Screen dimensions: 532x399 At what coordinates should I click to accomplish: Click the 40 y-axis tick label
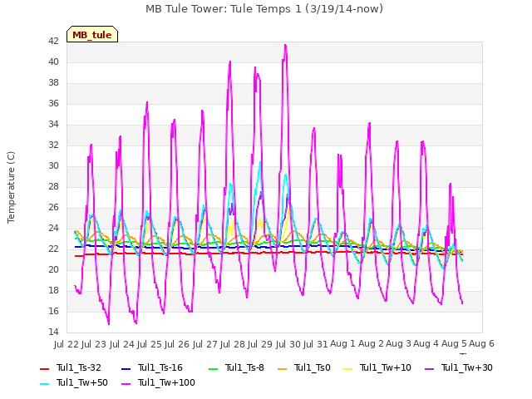pyautogui.click(x=53, y=62)
